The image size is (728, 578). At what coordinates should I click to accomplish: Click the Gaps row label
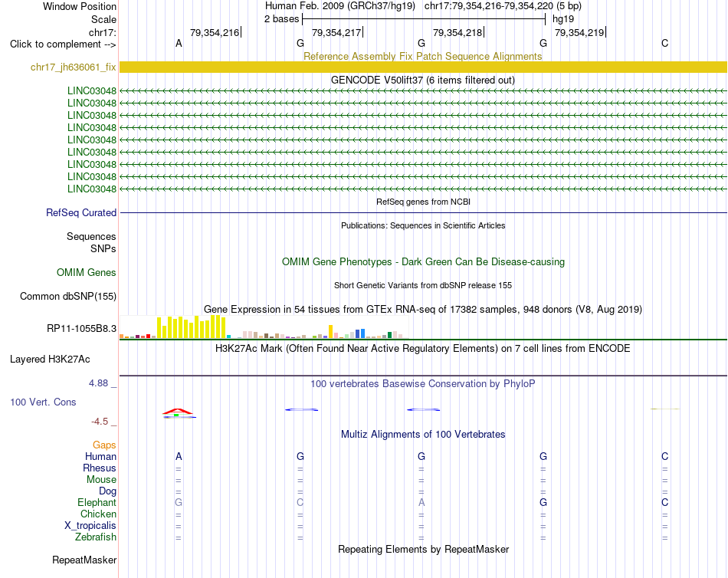pyautogui.click(x=104, y=445)
